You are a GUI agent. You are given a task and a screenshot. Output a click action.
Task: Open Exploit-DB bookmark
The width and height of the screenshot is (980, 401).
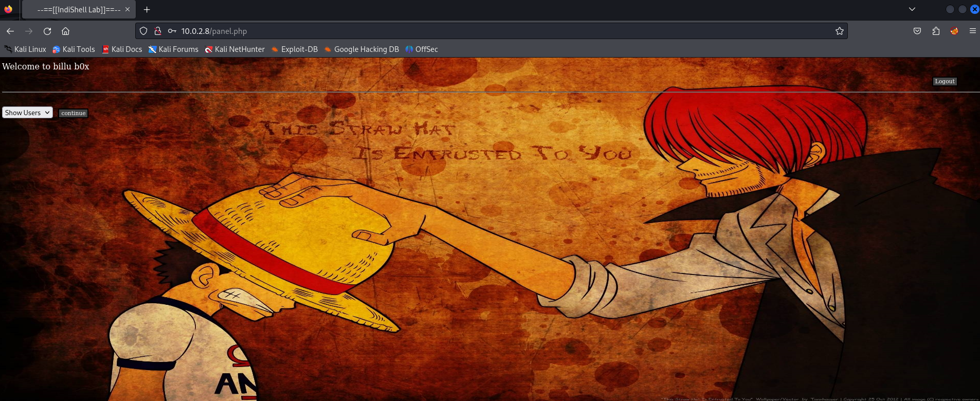295,49
